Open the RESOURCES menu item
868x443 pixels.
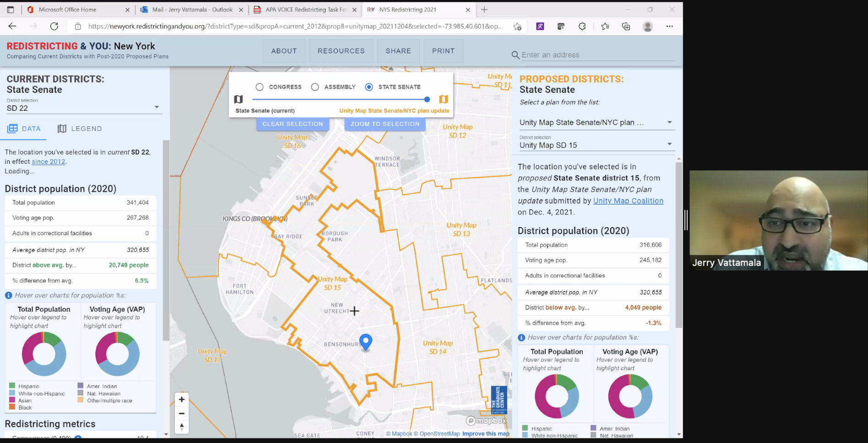click(x=341, y=51)
